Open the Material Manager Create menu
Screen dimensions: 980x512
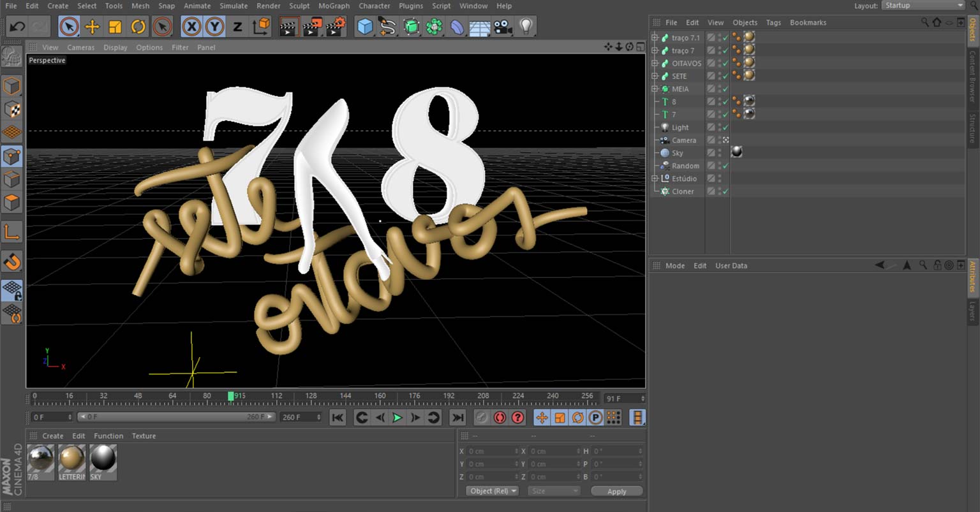(52, 436)
